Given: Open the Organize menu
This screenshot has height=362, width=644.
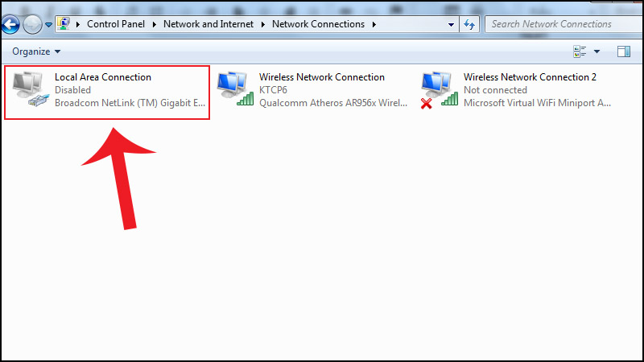Looking at the screenshot, I should (x=36, y=51).
